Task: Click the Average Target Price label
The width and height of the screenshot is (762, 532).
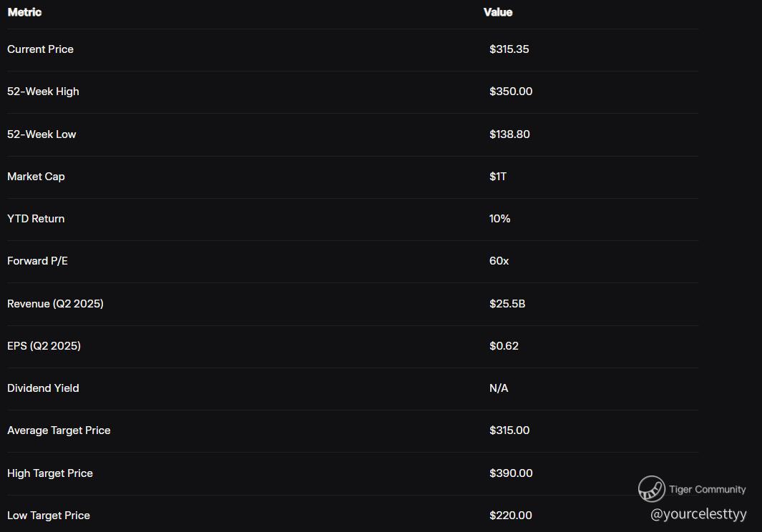Action: coord(59,430)
